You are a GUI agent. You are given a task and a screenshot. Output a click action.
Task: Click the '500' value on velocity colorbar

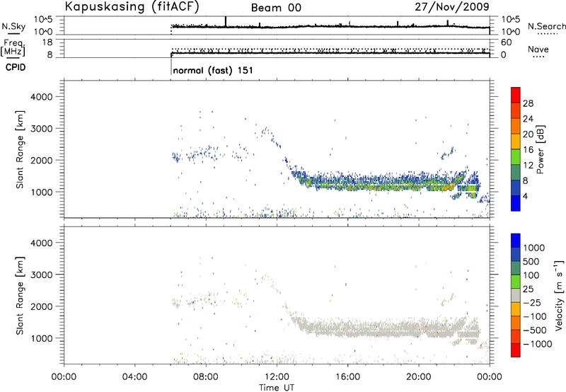[x=532, y=261]
